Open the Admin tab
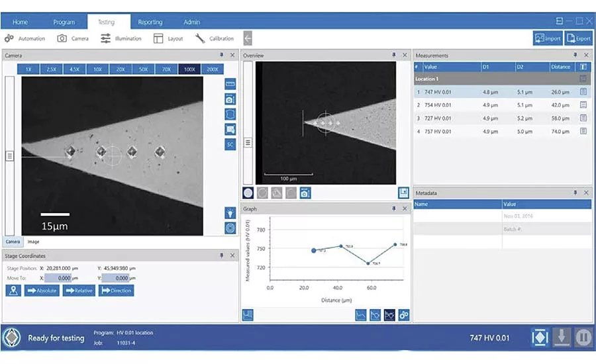The width and height of the screenshot is (596, 364). click(x=191, y=22)
